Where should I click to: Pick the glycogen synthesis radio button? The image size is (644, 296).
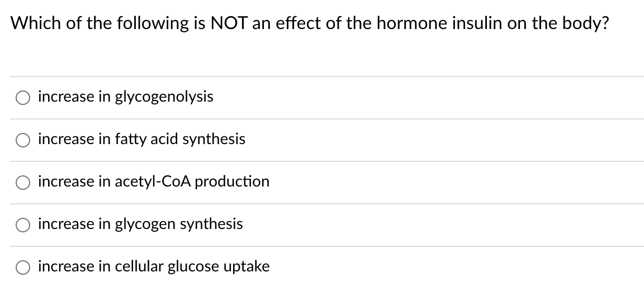click(x=22, y=225)
